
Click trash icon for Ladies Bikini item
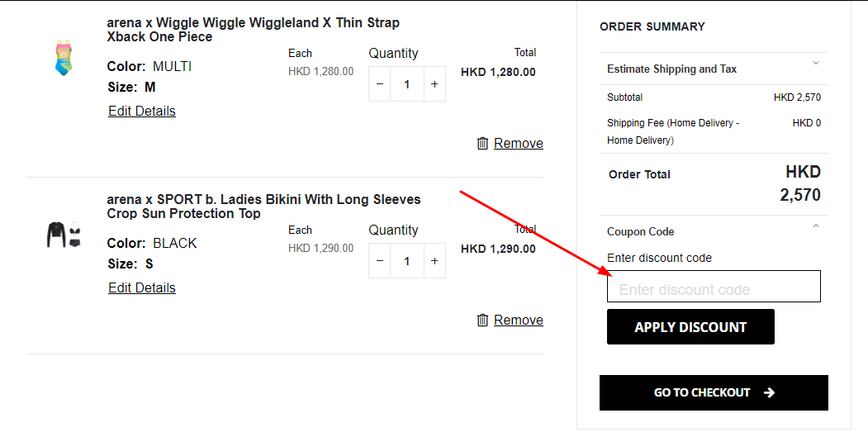click(482, 321)
